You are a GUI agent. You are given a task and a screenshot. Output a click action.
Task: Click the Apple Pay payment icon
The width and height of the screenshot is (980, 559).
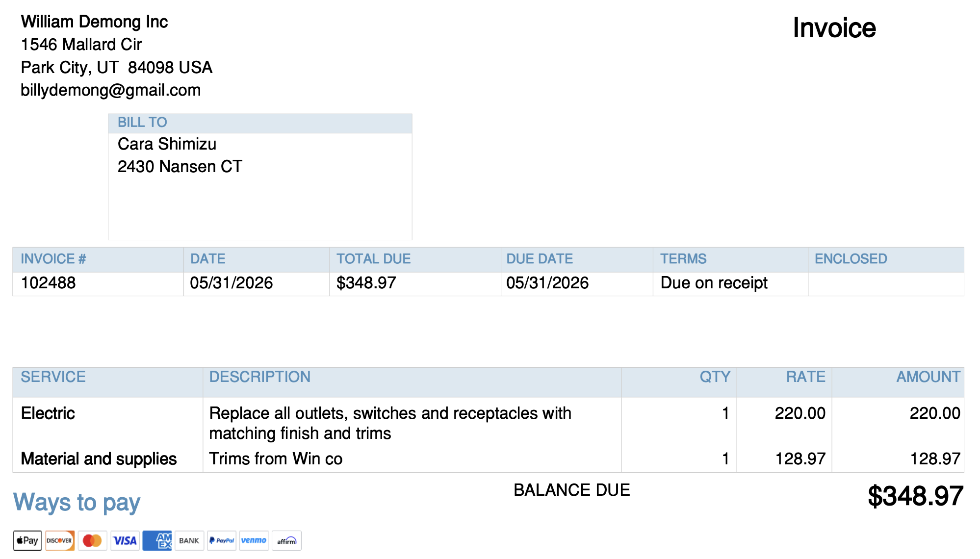(27, 540)
